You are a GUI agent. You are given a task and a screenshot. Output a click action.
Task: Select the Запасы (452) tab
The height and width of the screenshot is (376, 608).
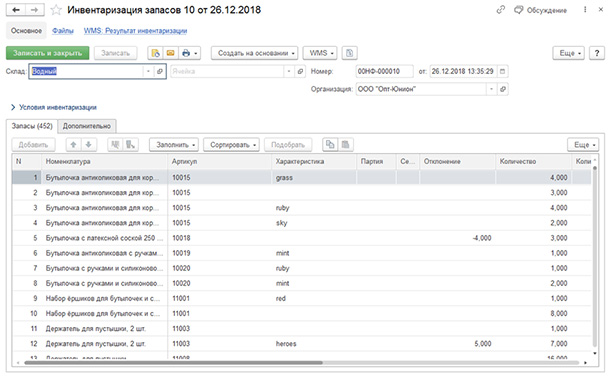click(32, 126)
